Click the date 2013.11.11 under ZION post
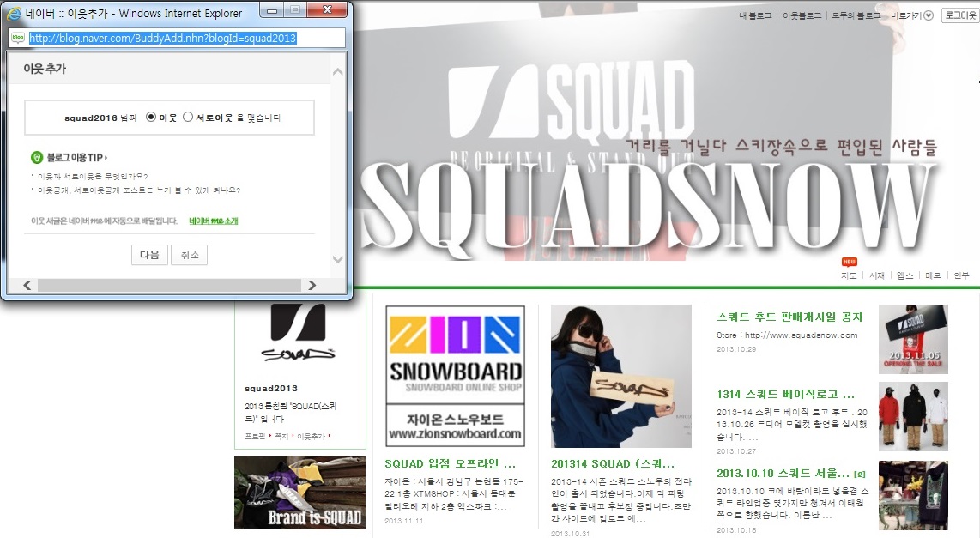The width and height of the screenshot is (980, 538). pyautogui.click(x=403, y=521)
